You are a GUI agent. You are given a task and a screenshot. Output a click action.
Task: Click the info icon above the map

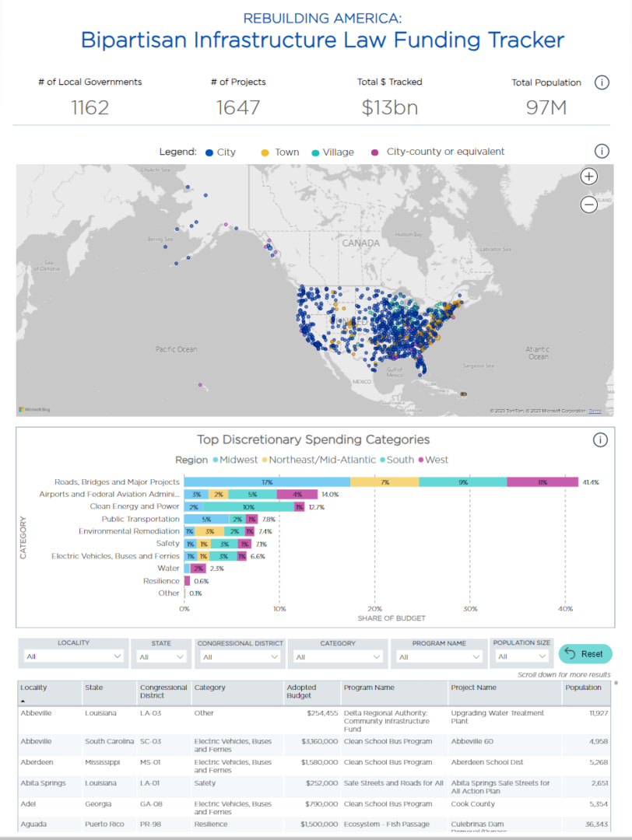tap(601, 152)
